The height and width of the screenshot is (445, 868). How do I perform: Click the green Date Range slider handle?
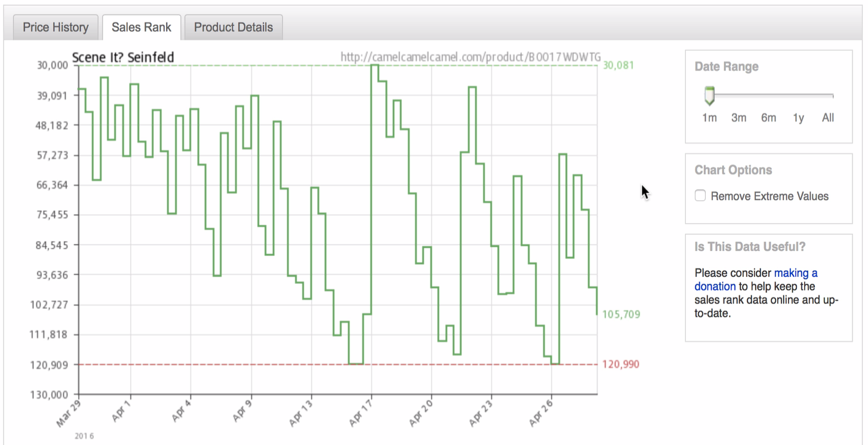click(x=709, y=95)
